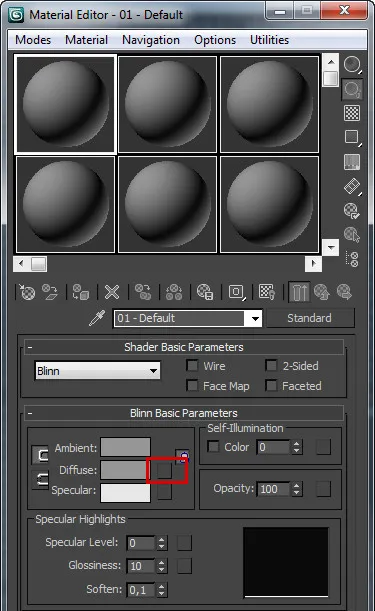Click the Get Material icon
The height and width of the screenshot is (611, 375).
pos(27,292)
